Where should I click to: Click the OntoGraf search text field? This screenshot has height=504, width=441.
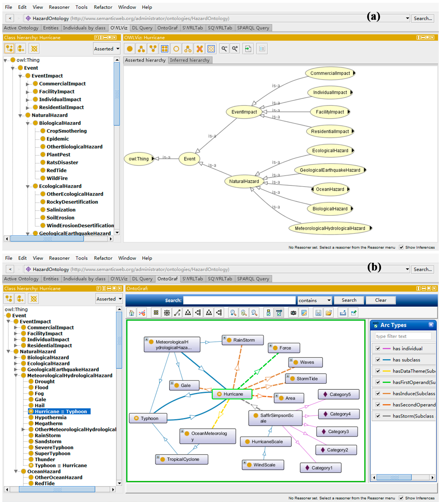pos(239,300)
